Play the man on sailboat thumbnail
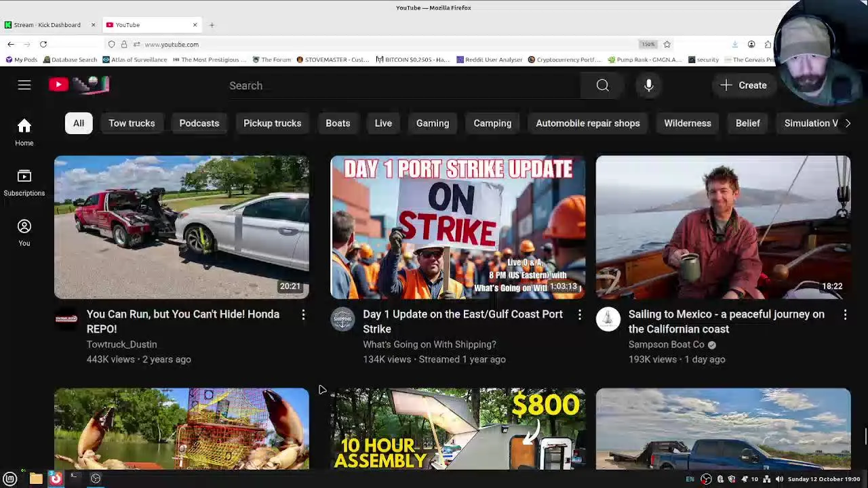This screenshot has height=488, width=868. pyautogui.click(x=723, y=228)
